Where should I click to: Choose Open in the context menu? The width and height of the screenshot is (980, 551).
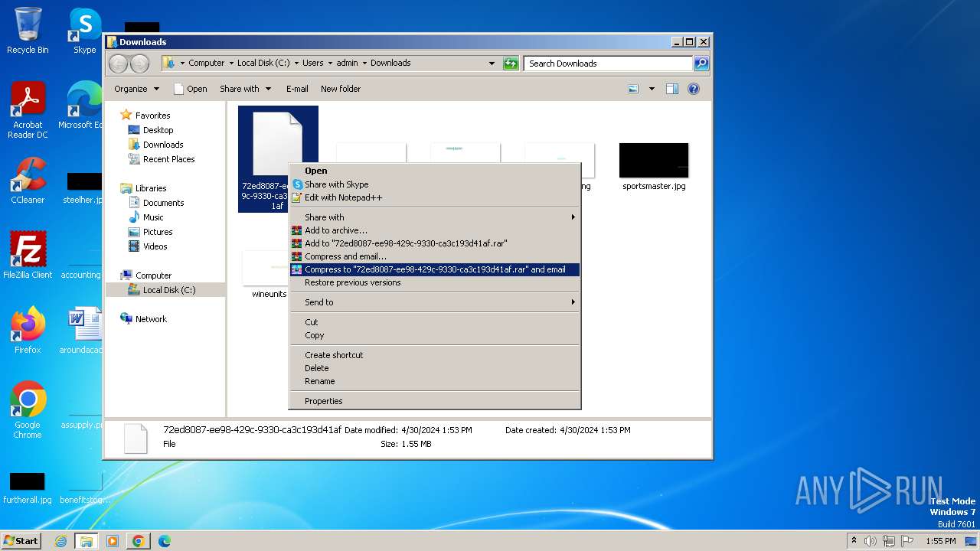click(x=434, y=171)
